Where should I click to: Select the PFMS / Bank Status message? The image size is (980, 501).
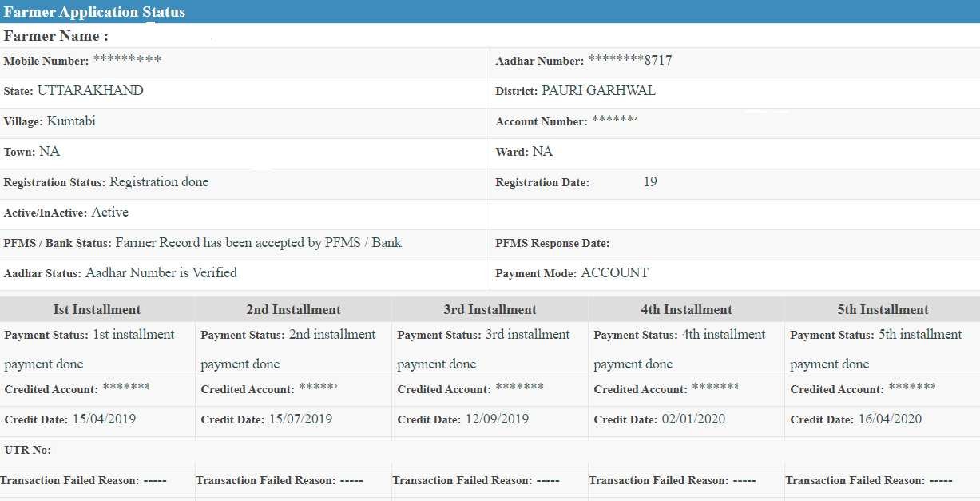(x=258, y=243)
